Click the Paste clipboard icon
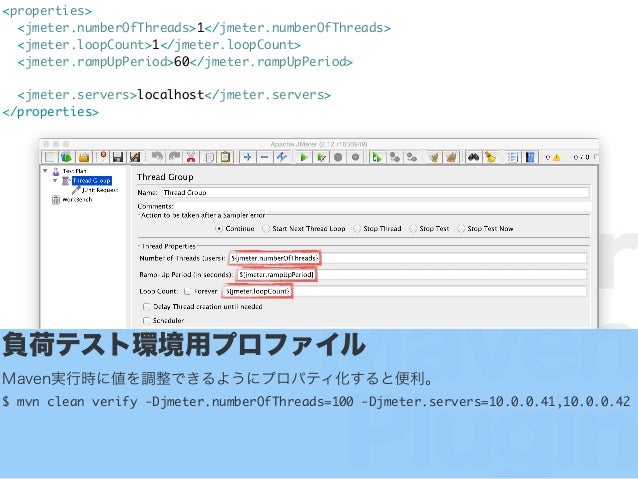The width and height of the screenshot is (638, 479). (225, 157)
